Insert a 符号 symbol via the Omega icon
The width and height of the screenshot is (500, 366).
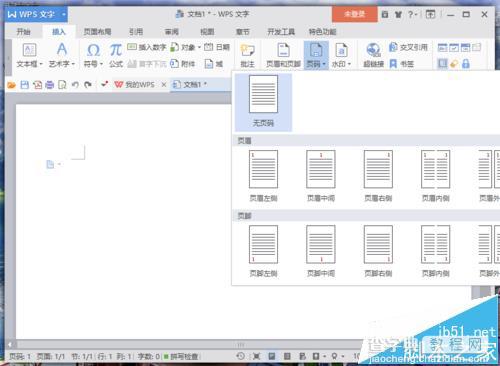93,50
